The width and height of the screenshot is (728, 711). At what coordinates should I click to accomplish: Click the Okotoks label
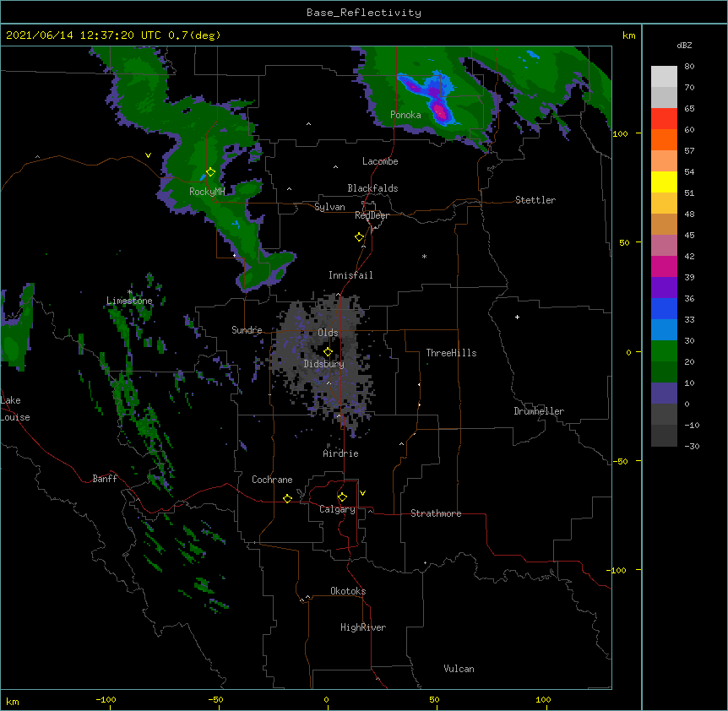348,591
